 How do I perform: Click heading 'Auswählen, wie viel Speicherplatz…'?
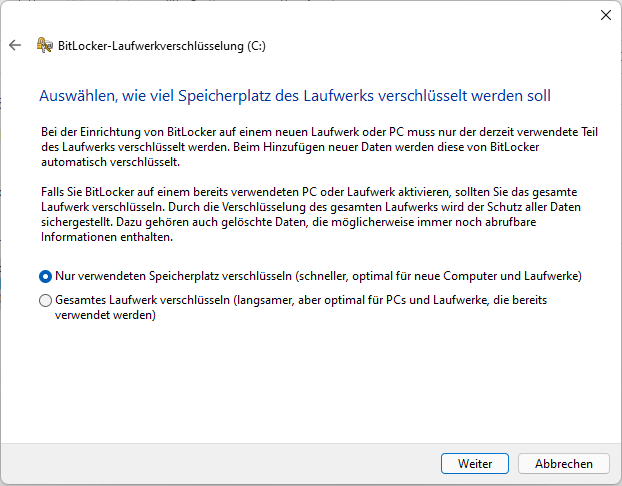pyautogui.click(x=295, y=96)
